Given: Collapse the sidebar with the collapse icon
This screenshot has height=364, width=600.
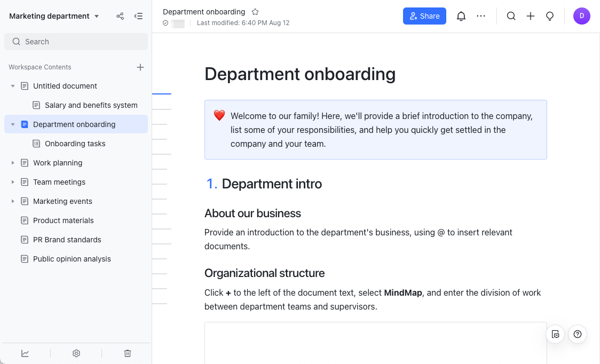Looking at the screenshot, I should pyautogui.click(x=138, y=16).
